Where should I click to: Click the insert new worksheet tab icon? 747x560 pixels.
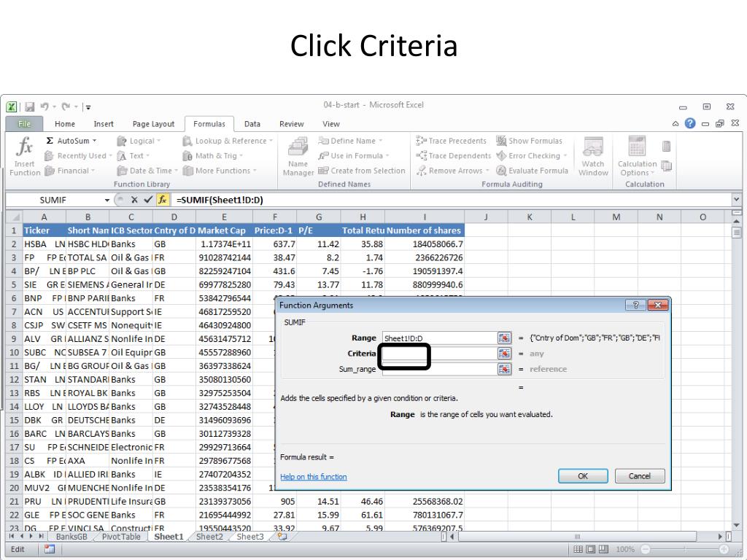(282, 537)
